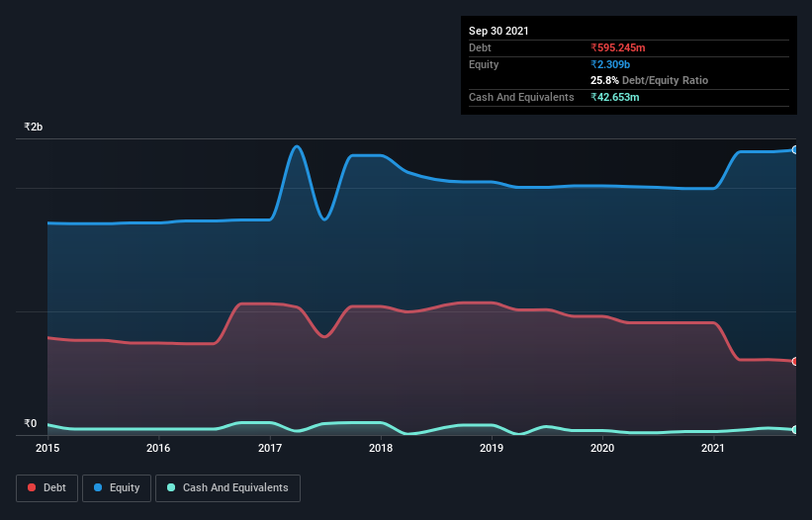Toggle the Debt series legend button
The width and height of the screenshot is (812, 520).
click(47, 488)
